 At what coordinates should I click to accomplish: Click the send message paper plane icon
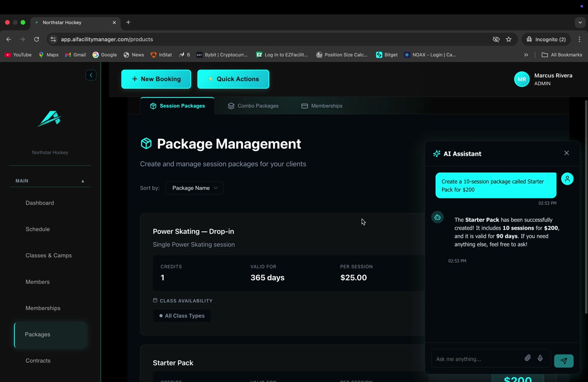coord(563,361)
